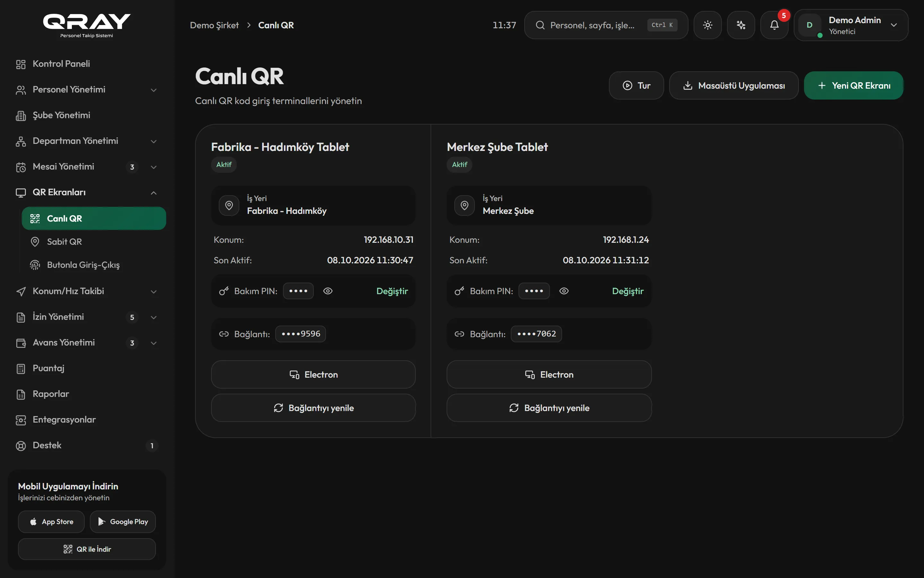Expand Konum/Hız Takibi menu
This screenshot has height=578, width=924.
coord(153,292)
